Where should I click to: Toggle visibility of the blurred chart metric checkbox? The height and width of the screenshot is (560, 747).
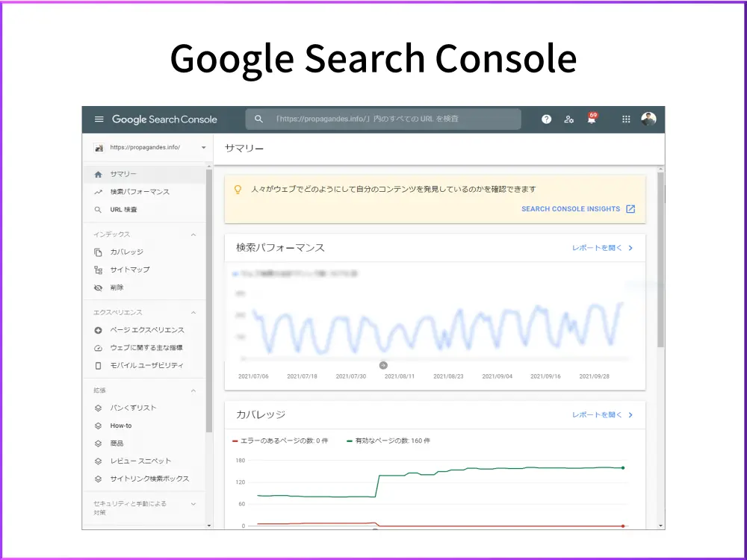[x=236, y=273]
